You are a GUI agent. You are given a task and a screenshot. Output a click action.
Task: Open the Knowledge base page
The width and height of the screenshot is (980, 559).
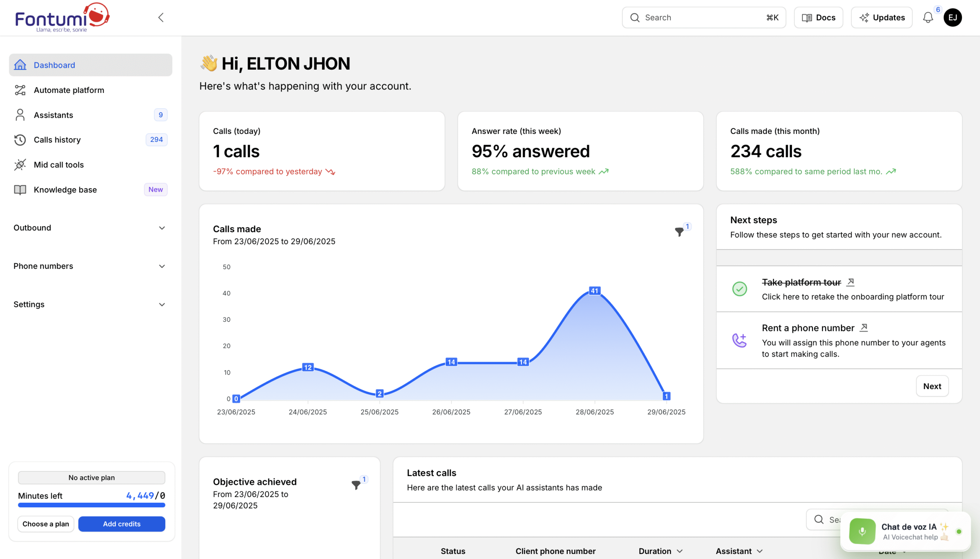[x=65, y=190]
